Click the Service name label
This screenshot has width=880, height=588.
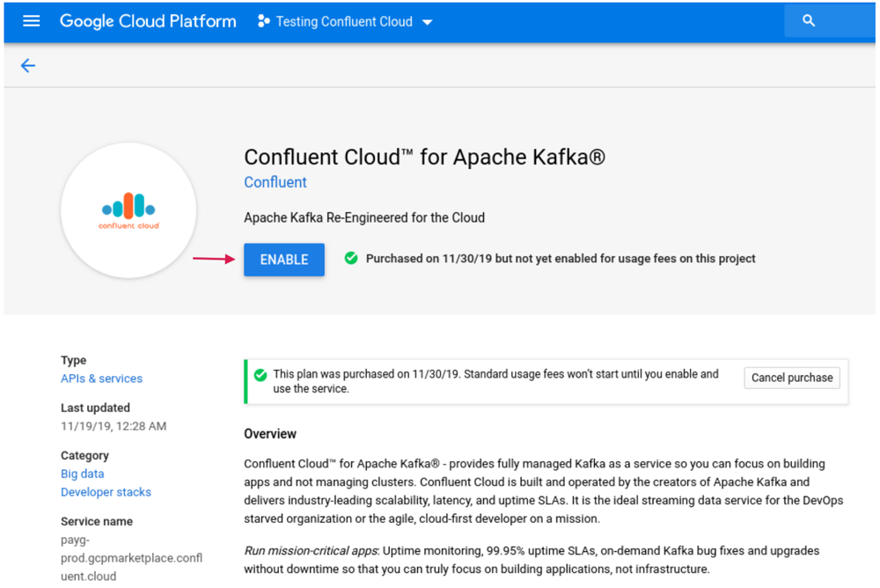coord(97,521)
